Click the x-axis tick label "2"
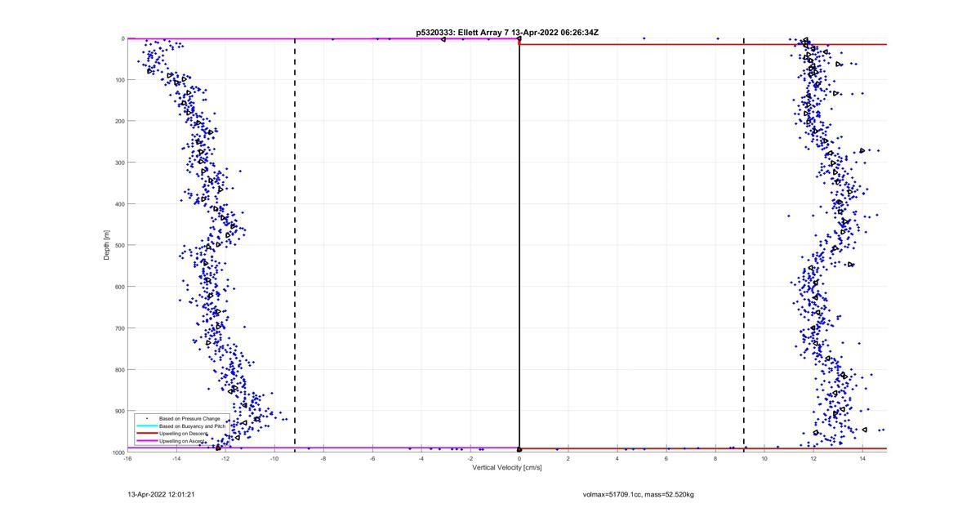The width and height of the screenshot is (980, 508). (568, 458)
